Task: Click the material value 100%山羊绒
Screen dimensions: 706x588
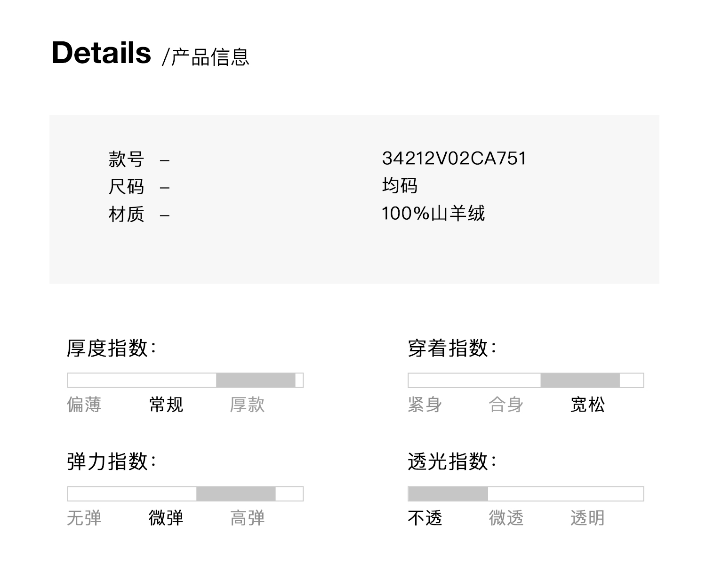Action: (433, 214)
